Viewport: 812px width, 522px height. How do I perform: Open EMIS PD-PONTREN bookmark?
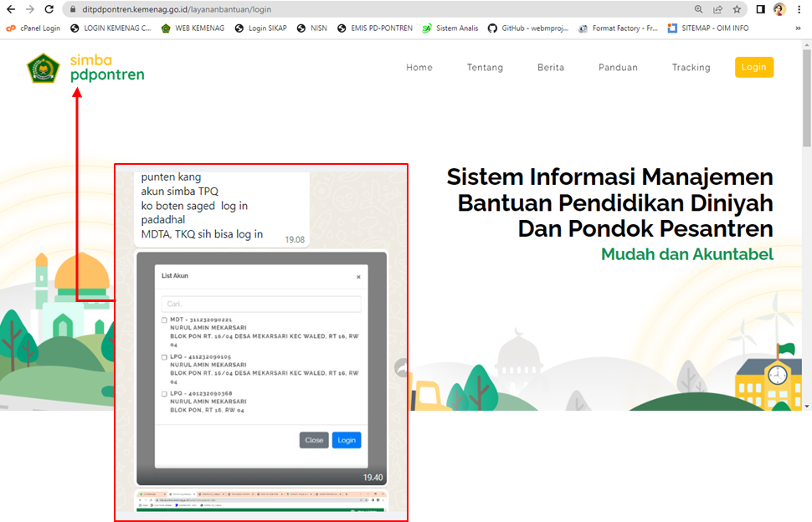375,28
